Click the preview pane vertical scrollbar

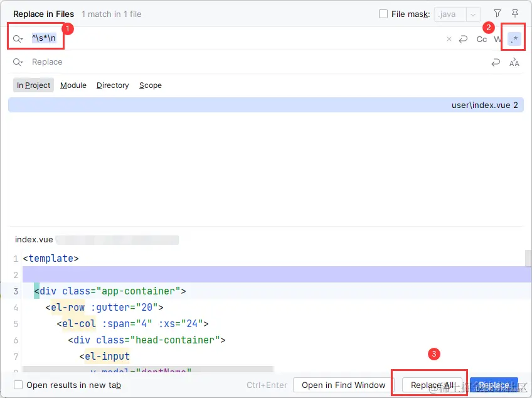(528, 259)
